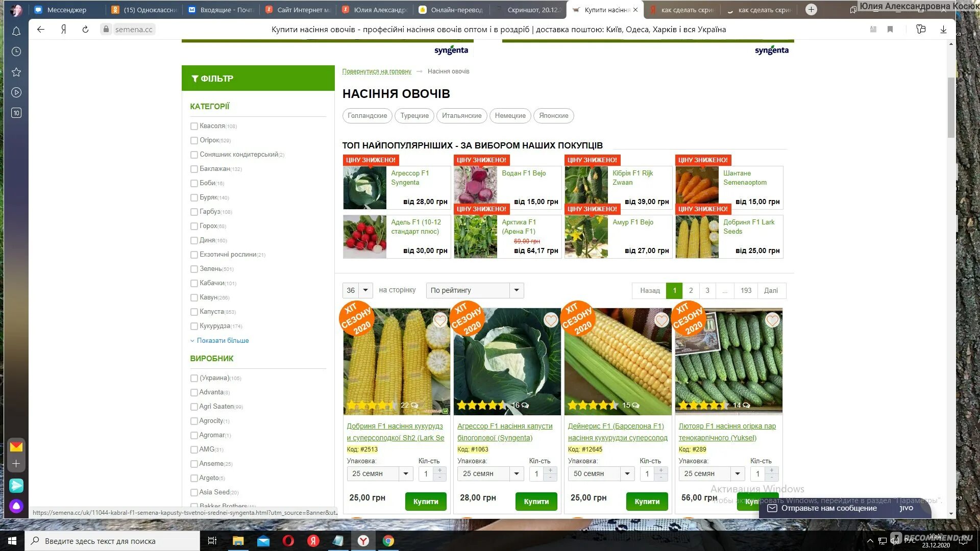Click the semena.cc address field

pos(134,30)
